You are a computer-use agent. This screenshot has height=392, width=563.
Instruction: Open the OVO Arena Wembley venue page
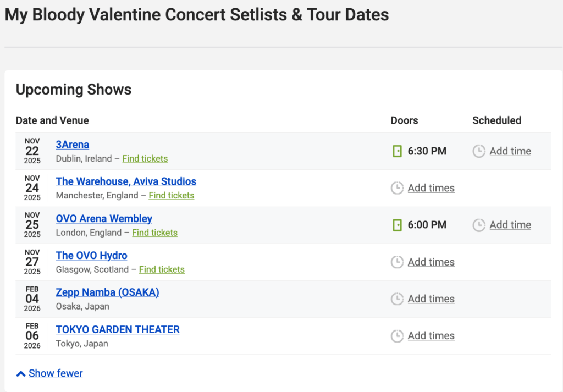104,219
